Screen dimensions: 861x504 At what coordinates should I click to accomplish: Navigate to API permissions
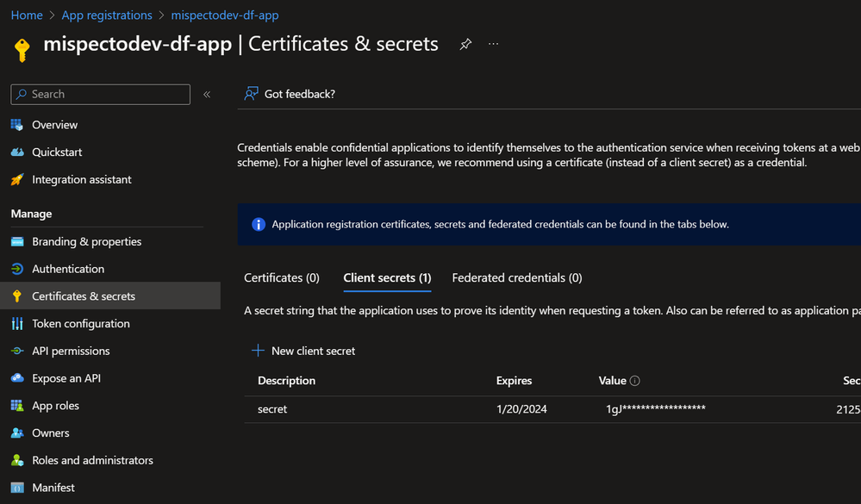71,352
